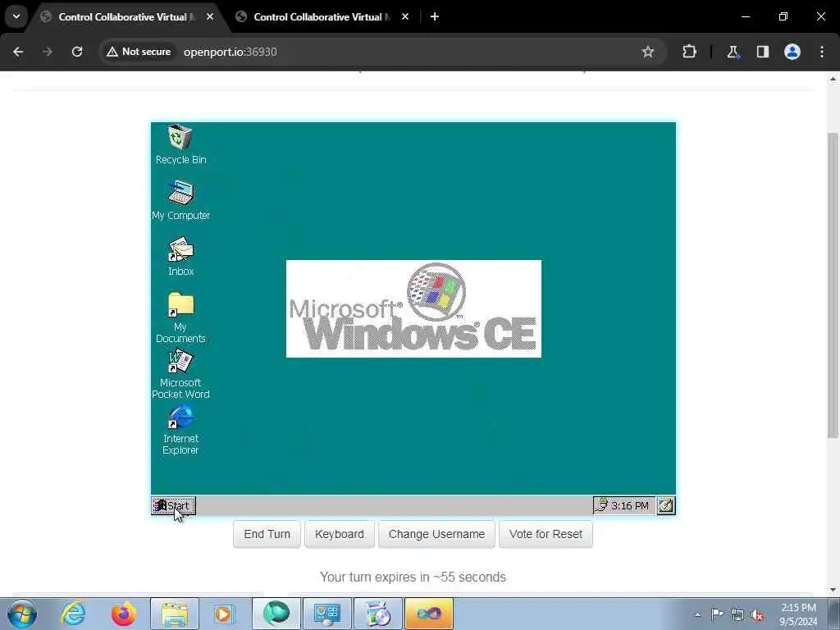Click Change Username button
This screenshot has height=630, width=840.
pyautogui.click(x=436, y=534)
